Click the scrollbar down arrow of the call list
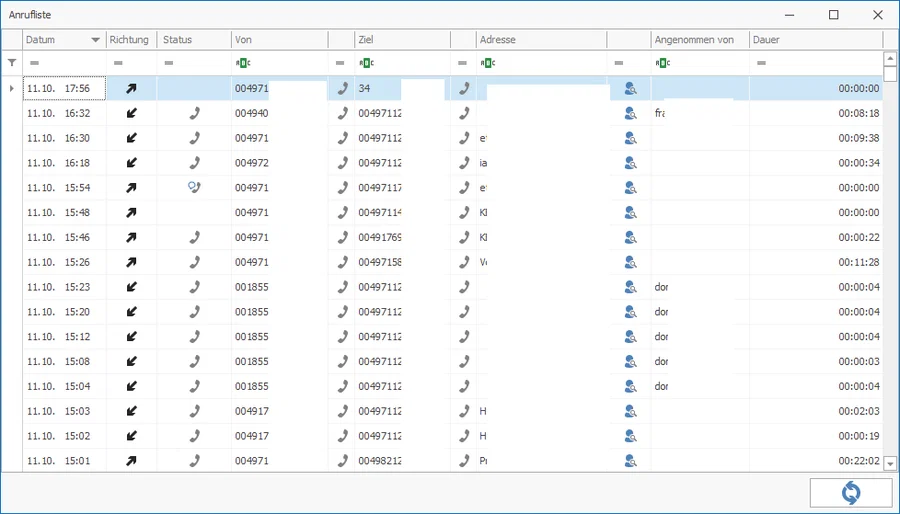This screenshot has height=514, width=900. 890,463
